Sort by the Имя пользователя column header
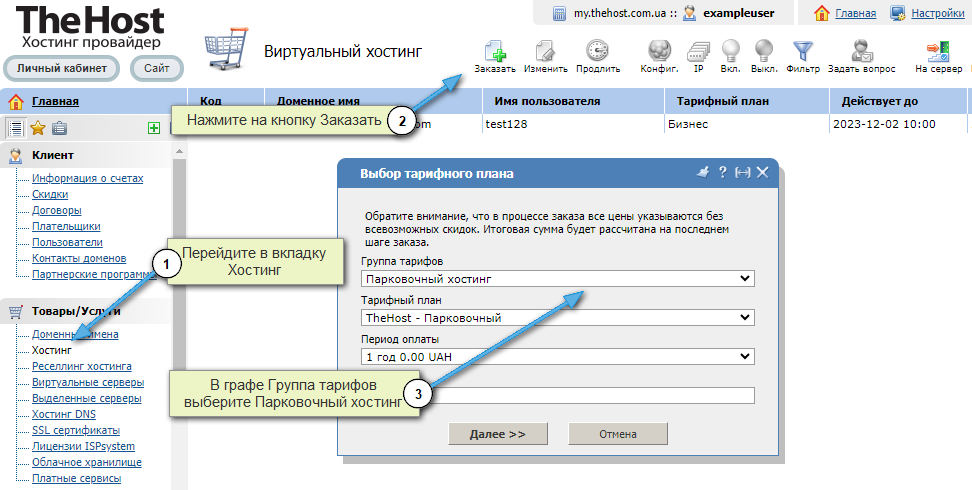The image size is (972, 490). 573,101
